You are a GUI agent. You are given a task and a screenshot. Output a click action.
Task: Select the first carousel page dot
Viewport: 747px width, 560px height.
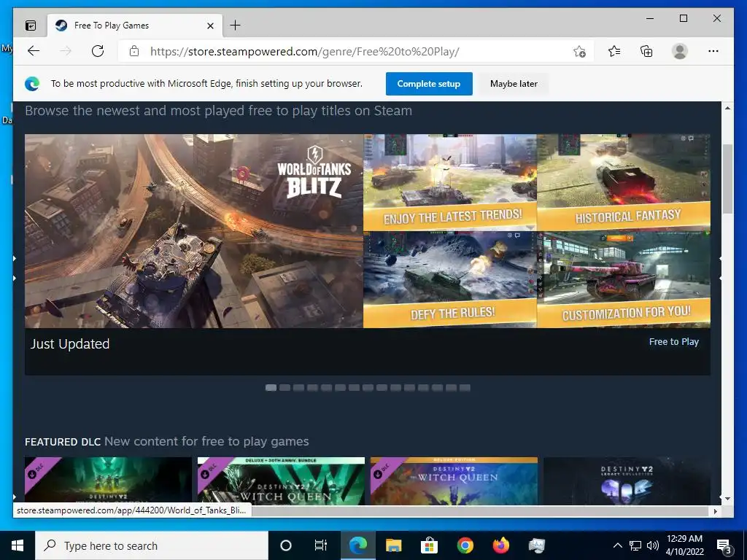point(271,388)
